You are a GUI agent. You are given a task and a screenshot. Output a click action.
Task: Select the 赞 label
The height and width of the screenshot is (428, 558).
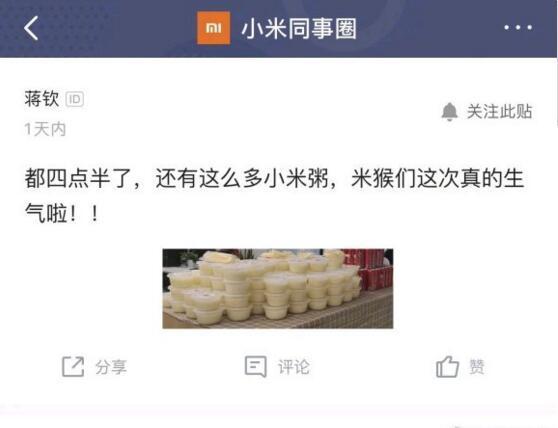click(x=477, y=367)
